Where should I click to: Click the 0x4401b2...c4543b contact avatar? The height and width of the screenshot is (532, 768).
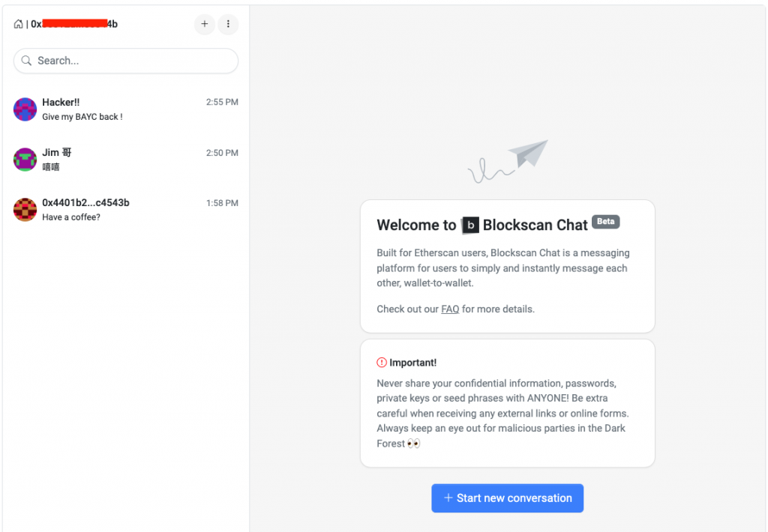tap(25, 210)
